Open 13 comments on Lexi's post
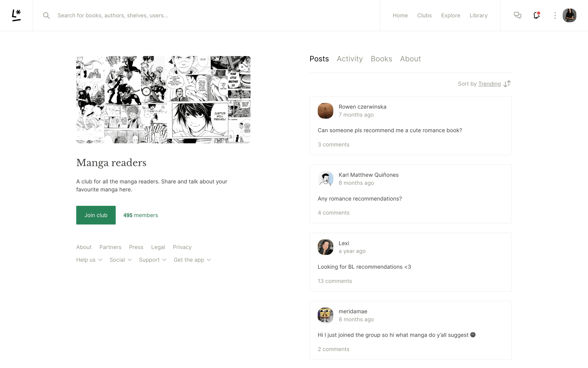Image resolution: width=588 pixels, height=368 pixels. pos(335,281)
